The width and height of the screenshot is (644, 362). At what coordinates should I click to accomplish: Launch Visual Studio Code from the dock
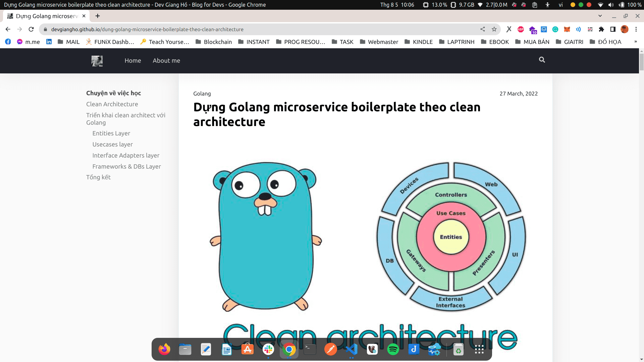[351, 350]
